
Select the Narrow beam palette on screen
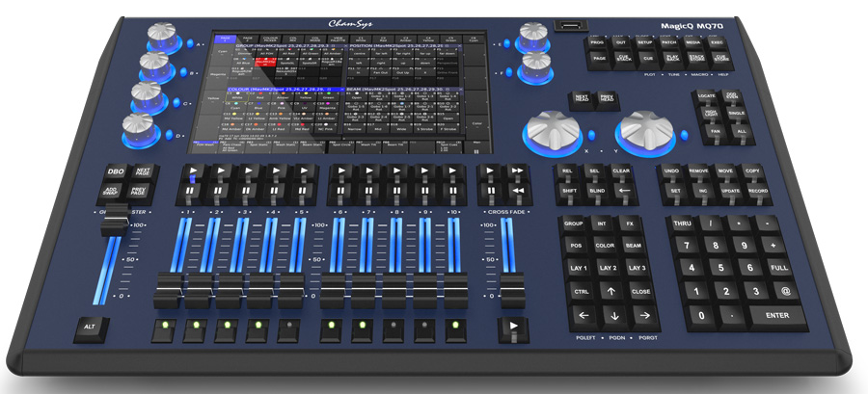point(356,129)
